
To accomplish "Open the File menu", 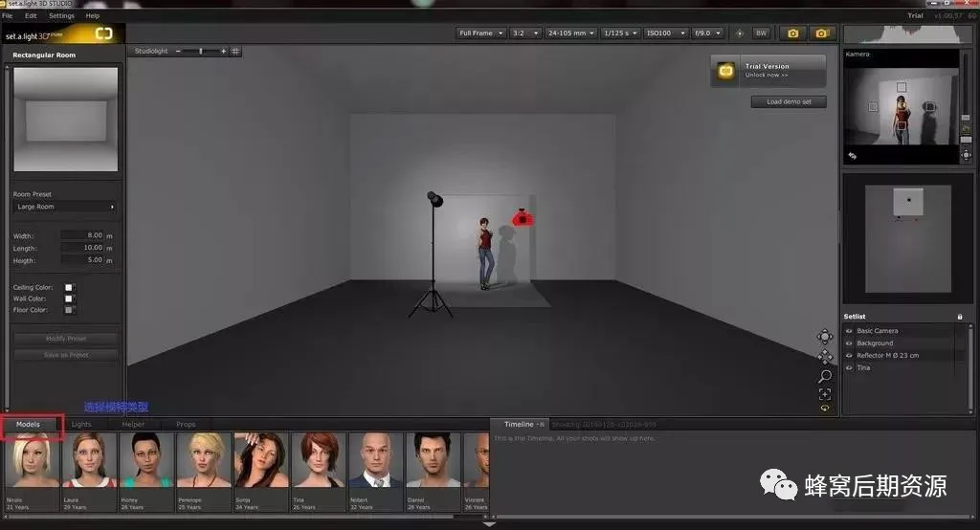I will click(x=8, y=15).
